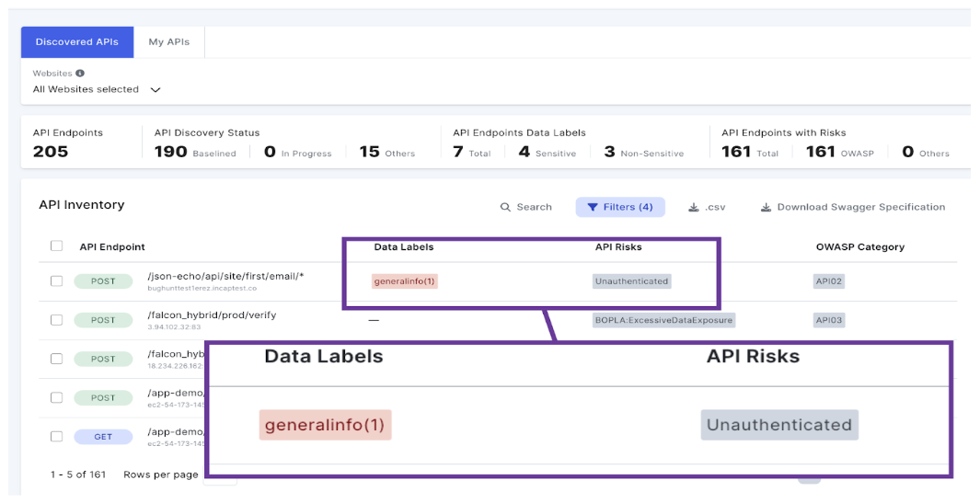Click the Download Swagger Specification link

coord(860,207)
